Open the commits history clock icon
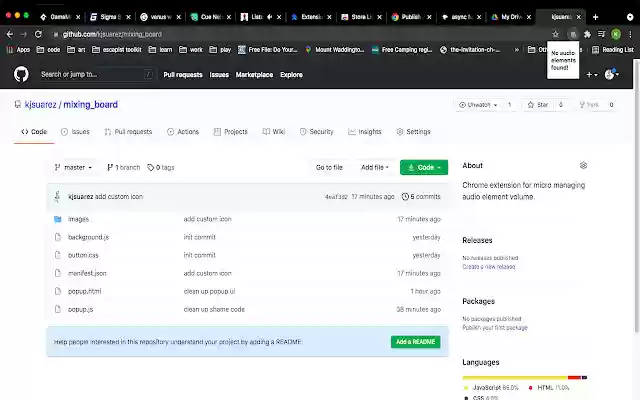 tap(405, 197)
